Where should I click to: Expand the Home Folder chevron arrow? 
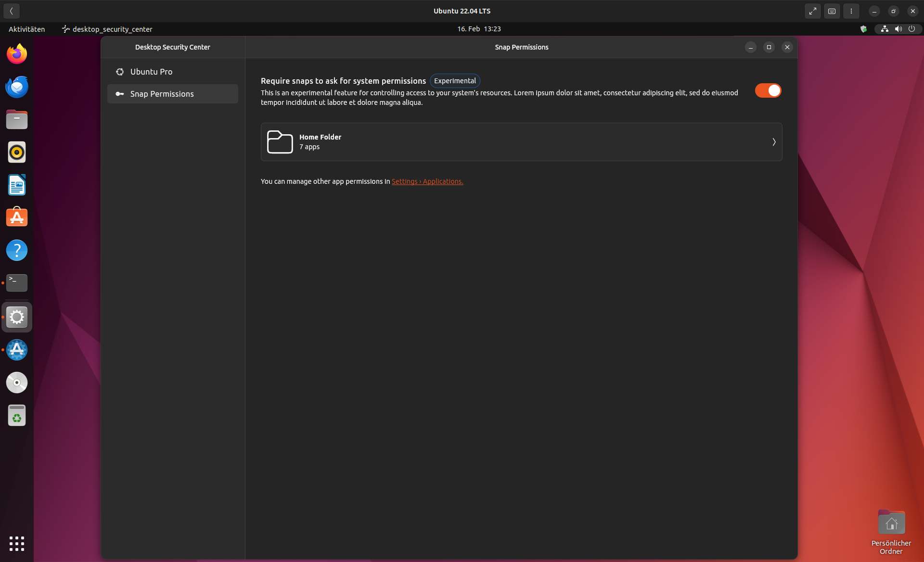(x=774, y=142)
